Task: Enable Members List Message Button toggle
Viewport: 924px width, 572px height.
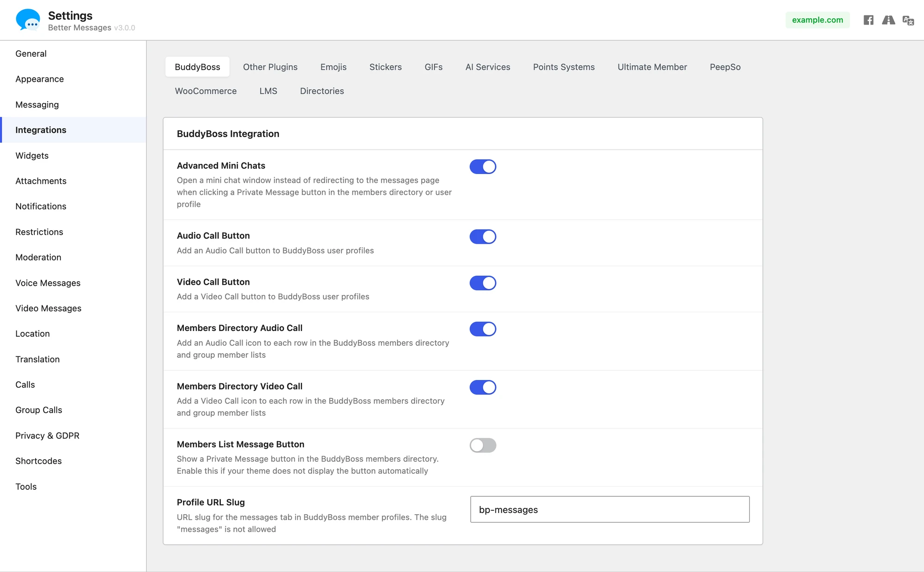Action: coord(483,446)
